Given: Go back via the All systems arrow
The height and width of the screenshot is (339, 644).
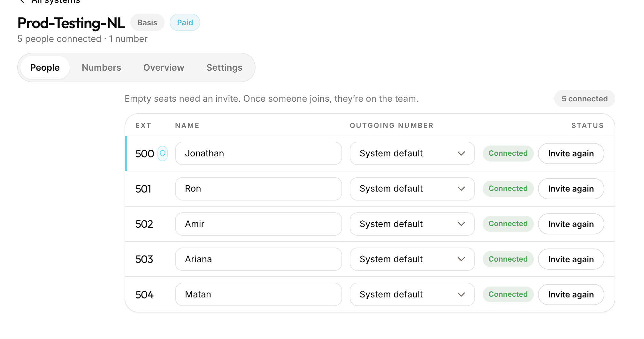Looking at the screenshot, I should click(22, 1).
